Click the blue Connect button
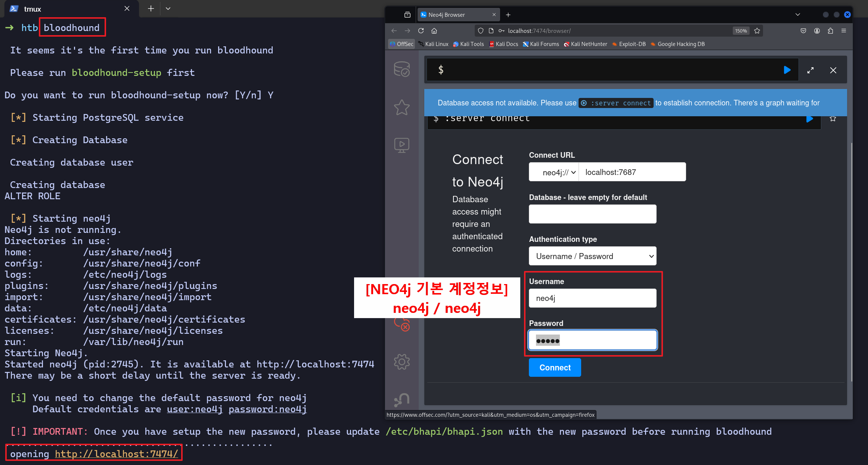 (555, 367)
